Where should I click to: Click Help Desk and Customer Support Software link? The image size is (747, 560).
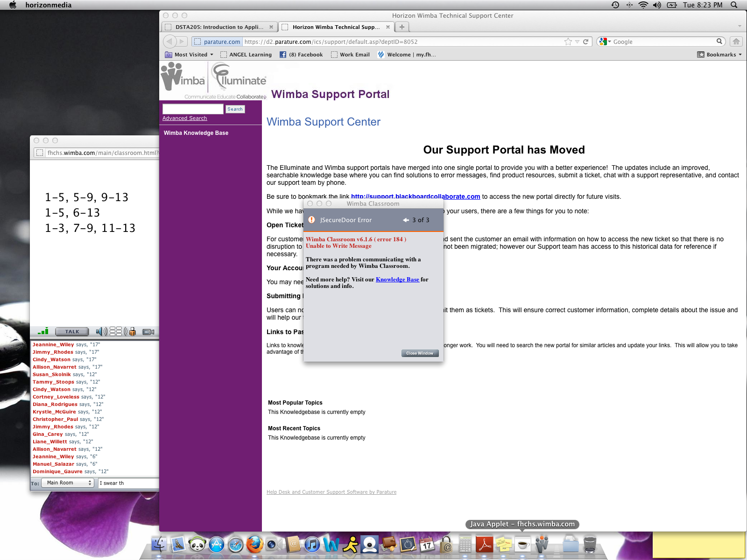coord(331,492)
